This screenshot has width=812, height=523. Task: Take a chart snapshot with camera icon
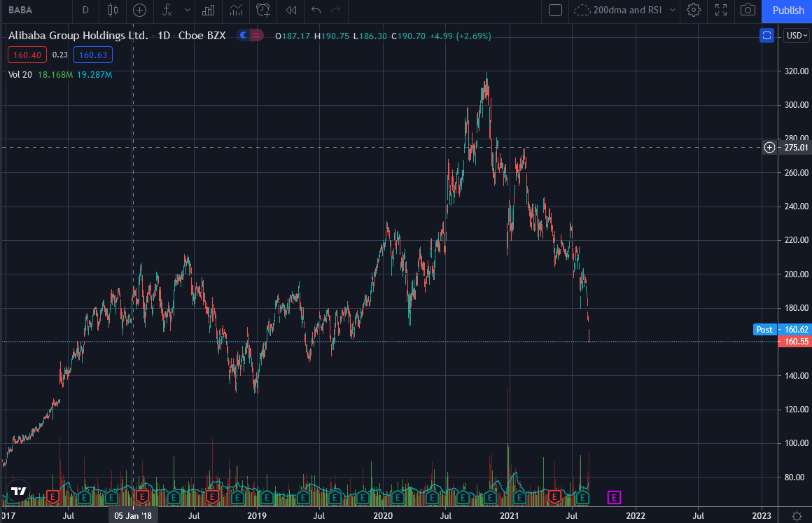point(748,10)
